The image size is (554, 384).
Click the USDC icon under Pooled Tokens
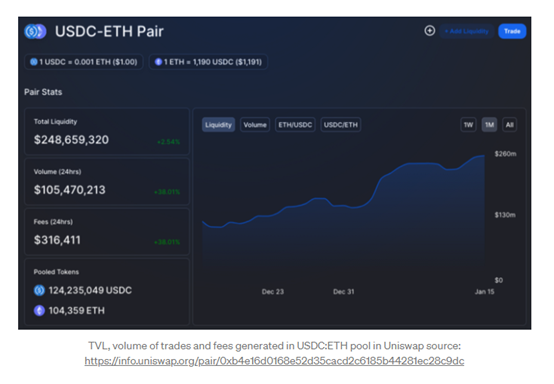(x=39, y=290)
